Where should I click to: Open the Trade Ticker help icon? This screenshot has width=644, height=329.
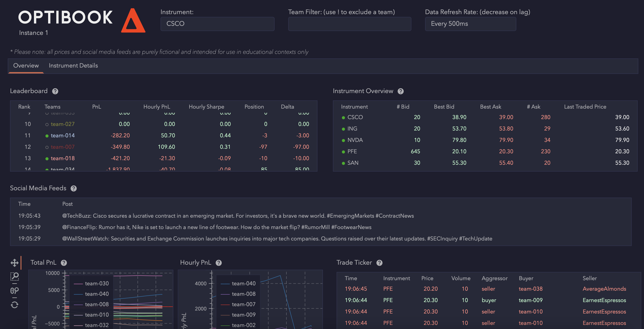coord(379,263)
